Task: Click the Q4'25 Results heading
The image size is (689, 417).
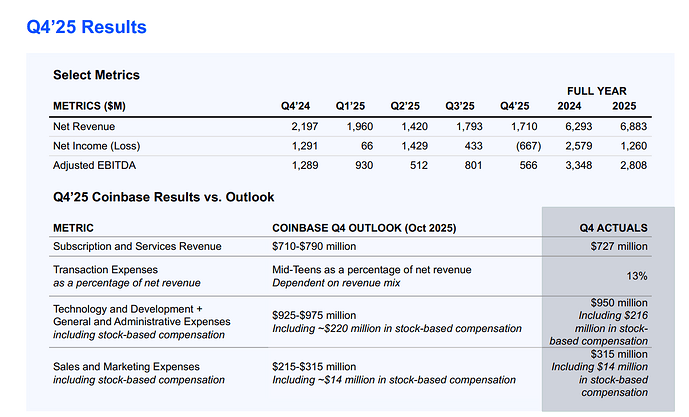Action: coord(87,27)
